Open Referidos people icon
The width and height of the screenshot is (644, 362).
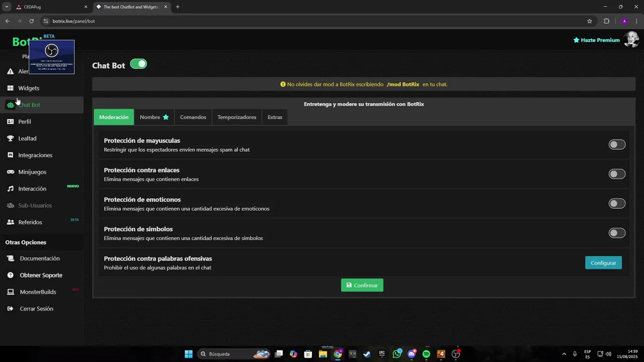[10, 222]
